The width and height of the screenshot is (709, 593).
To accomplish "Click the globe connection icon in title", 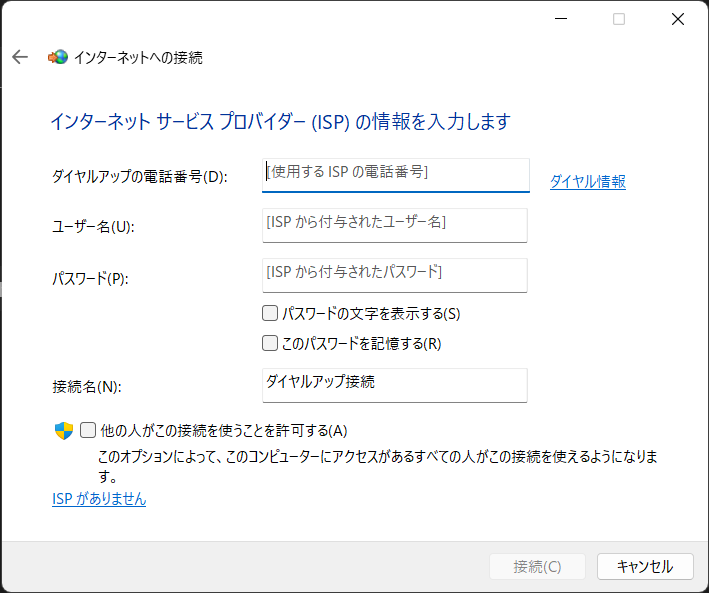I will click(58, 57).
